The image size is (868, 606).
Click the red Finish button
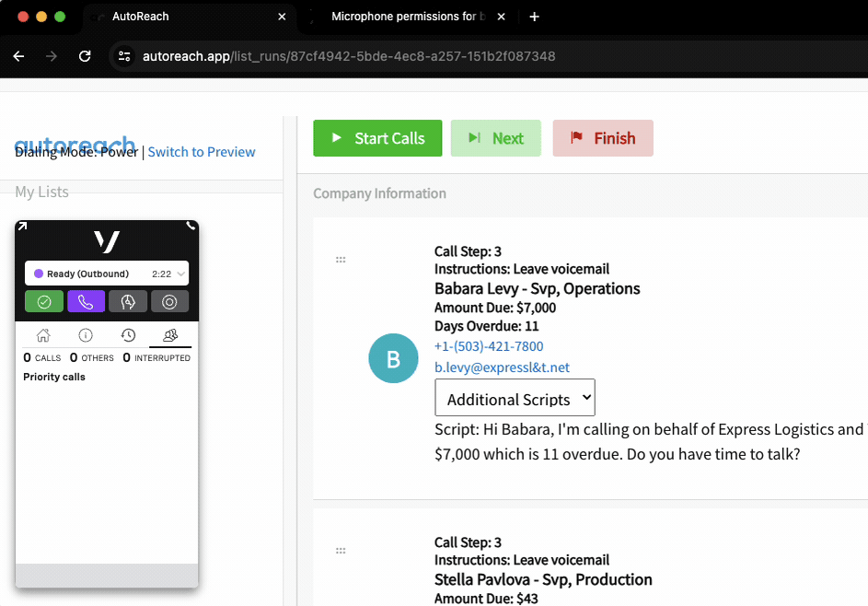[x=603, y=138]
